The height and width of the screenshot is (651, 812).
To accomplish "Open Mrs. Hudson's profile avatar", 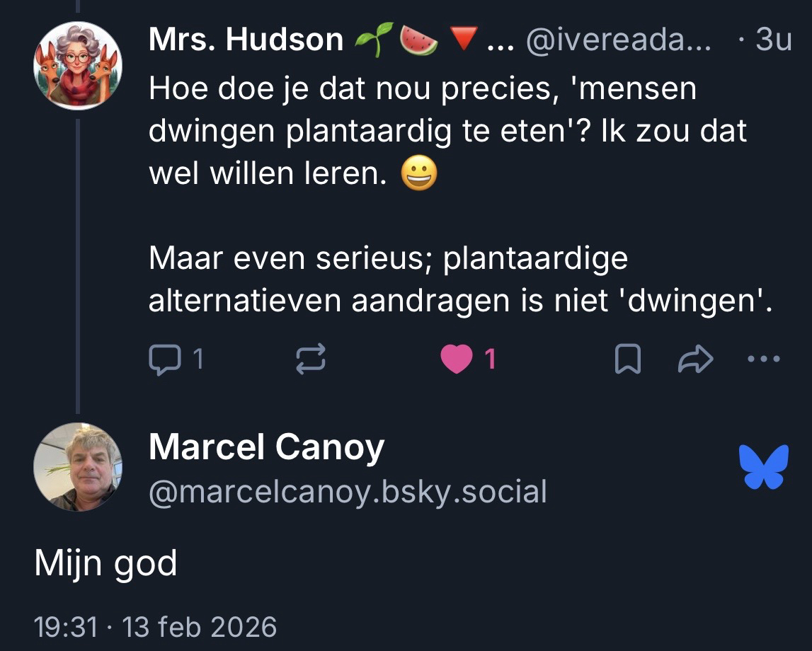I will click(x=78, y=66).
